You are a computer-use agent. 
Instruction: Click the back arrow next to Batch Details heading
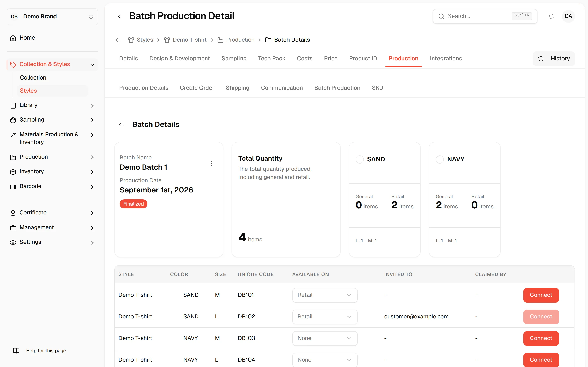(x=121, y=125)
